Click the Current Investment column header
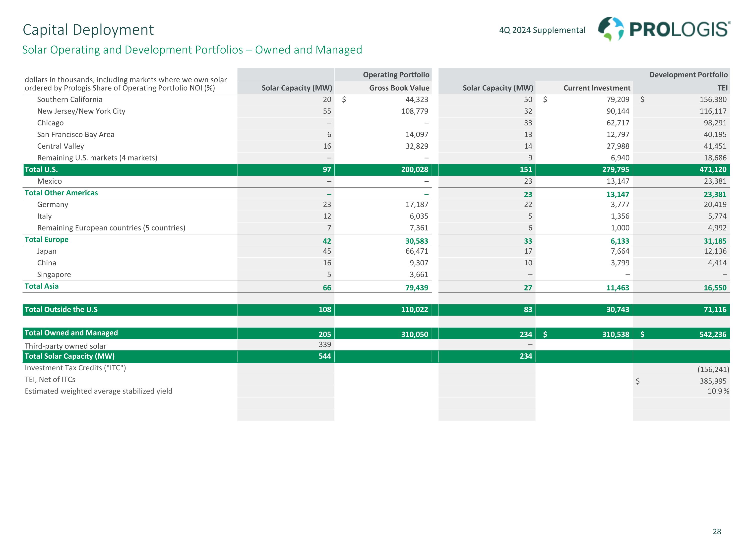Image resolution: width=747 pixels, height=560 pixels. [596, 88]
